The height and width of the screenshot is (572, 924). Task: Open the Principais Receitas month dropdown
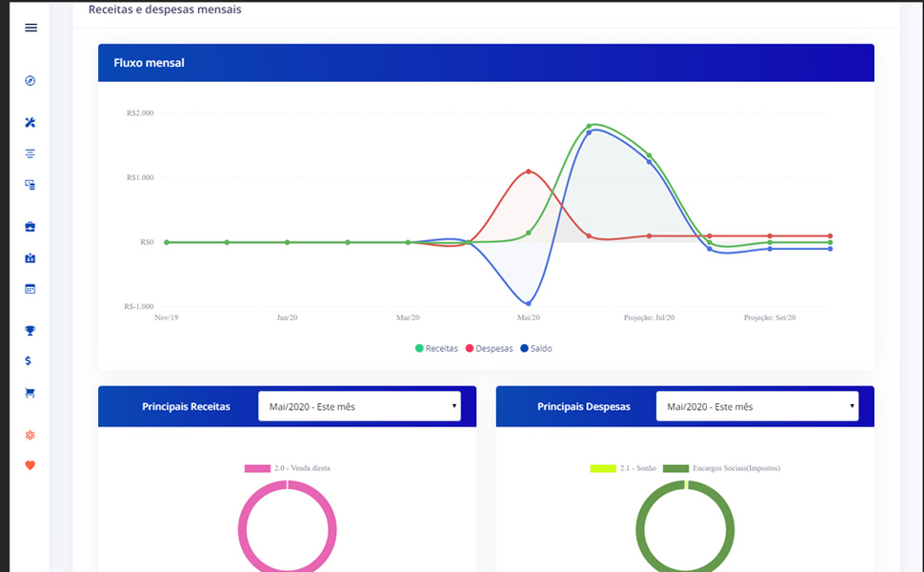359,406
